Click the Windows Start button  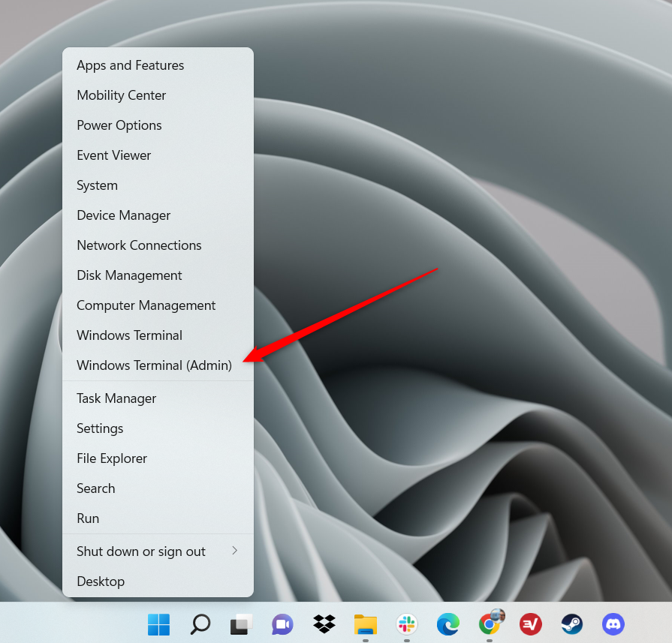point(158,623)
